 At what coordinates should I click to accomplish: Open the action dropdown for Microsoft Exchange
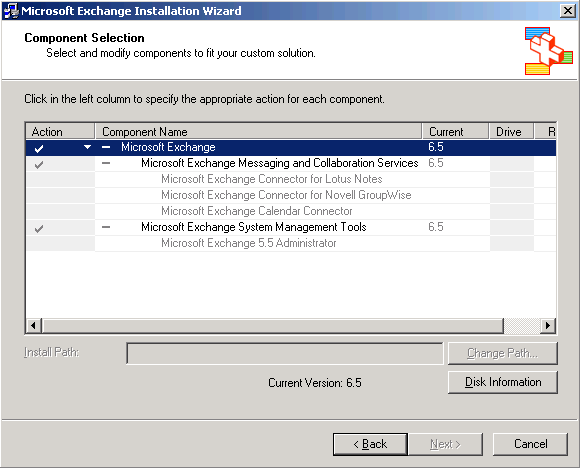pos(87,147)
